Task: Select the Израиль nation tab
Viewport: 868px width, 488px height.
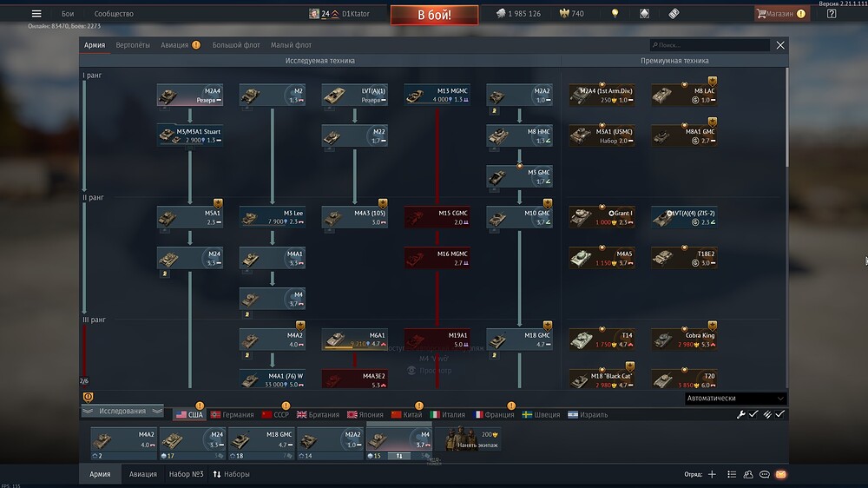Action: pos(588,414)
